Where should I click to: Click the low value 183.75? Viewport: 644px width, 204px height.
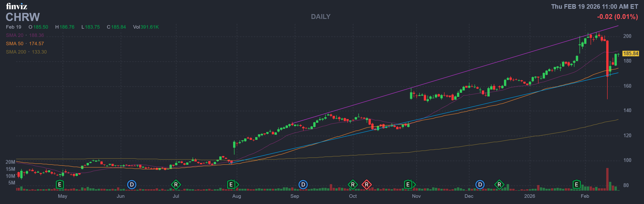(x=92, y=27)
